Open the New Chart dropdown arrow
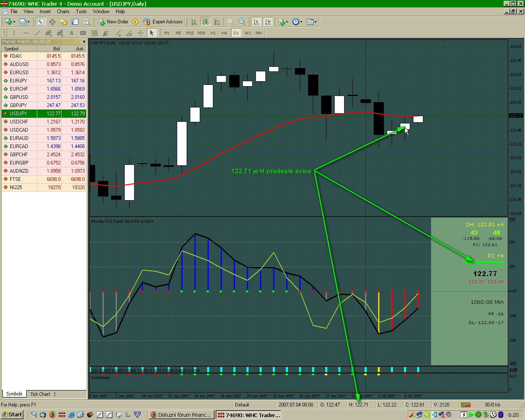The image size is (525, 420). (14, 22)
